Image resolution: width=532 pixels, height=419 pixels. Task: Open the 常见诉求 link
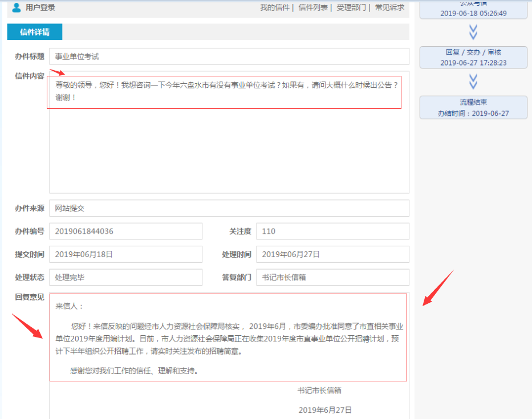389,8
